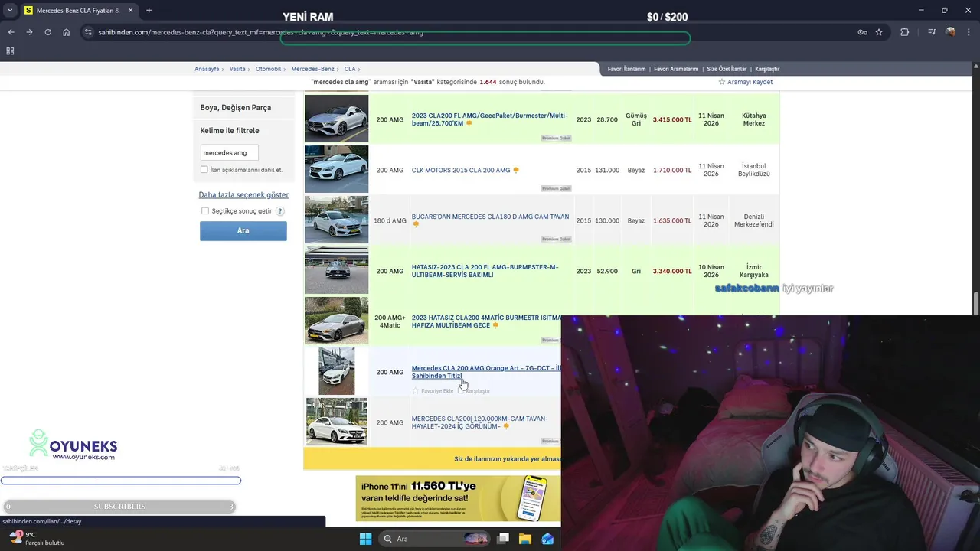Open CLK MOTORS 2015 CLA 200 AMG listing title

coord(461,170)
